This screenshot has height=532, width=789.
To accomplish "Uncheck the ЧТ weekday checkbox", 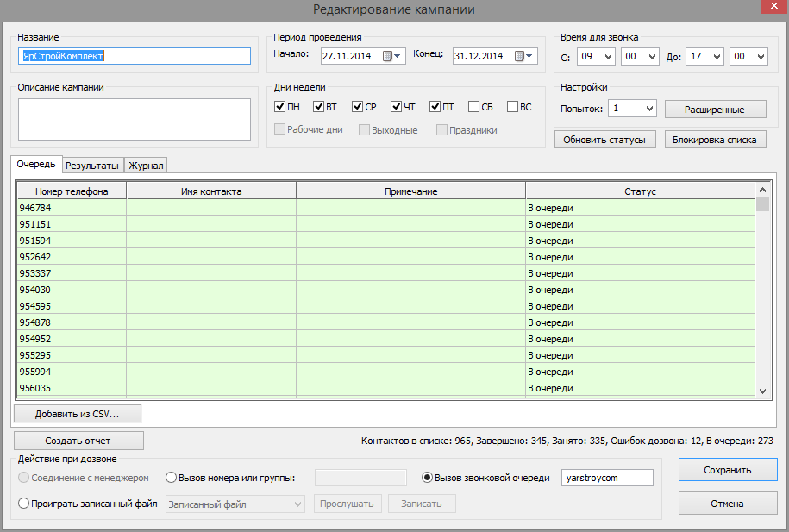I will click(396, 107).
